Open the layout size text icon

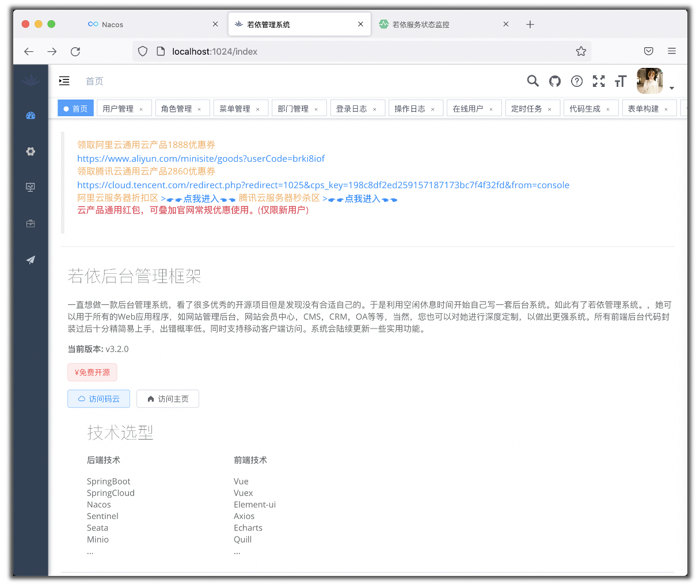point(621,81)
